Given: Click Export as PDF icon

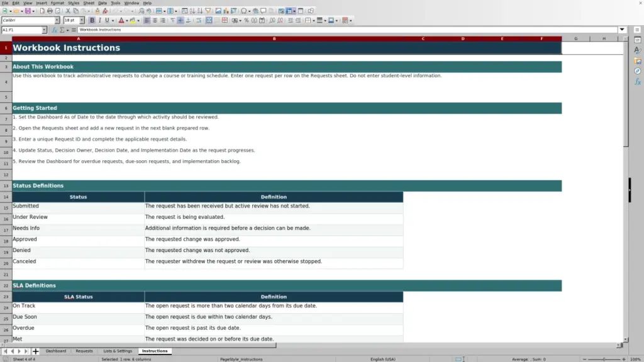Looking at the screenshot, I should click(42, 11).
